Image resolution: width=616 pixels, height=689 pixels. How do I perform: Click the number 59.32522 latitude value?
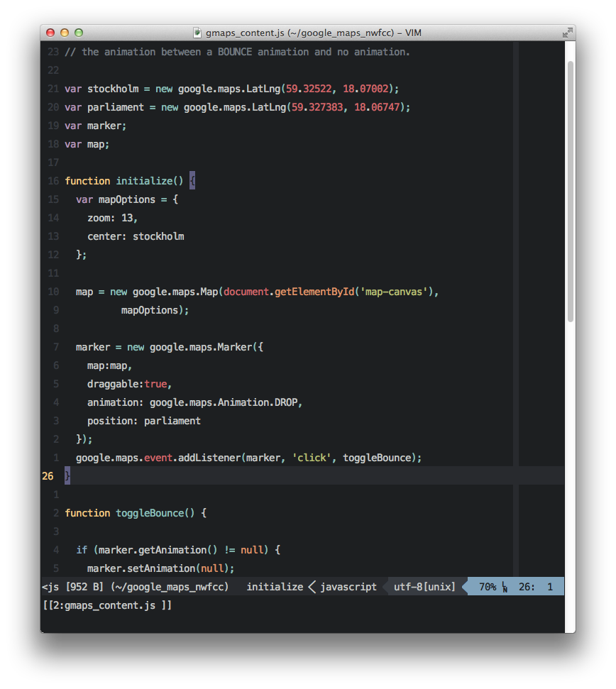pos(309,89)
